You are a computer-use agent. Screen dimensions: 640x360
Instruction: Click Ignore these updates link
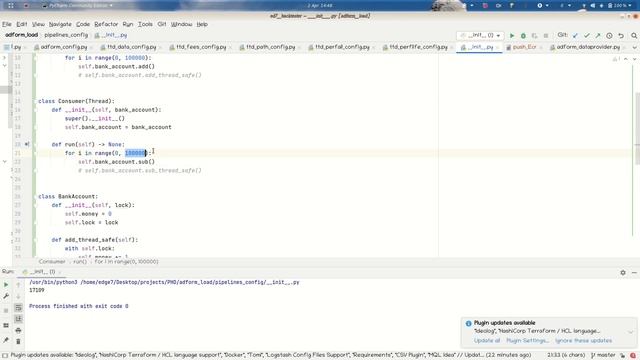583,341
